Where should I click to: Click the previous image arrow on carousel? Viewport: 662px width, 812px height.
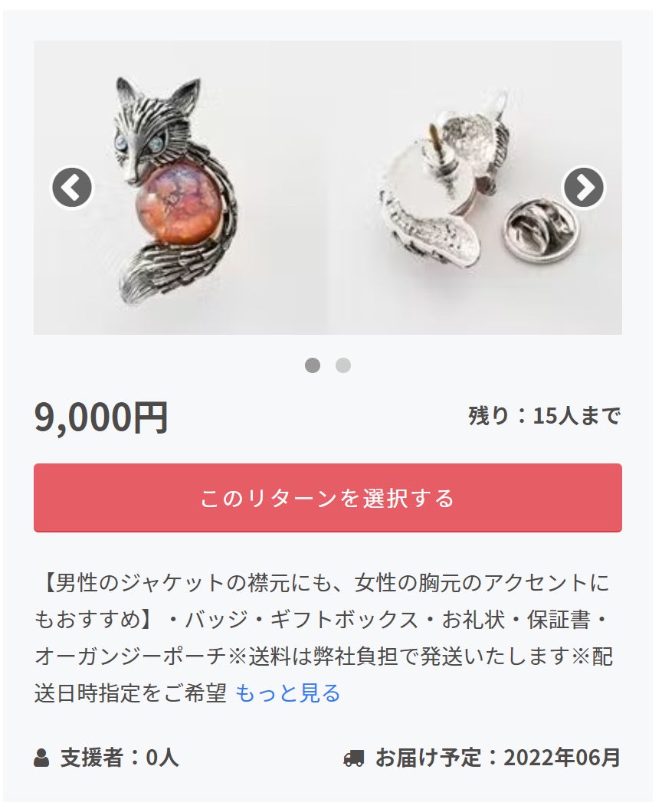coord(72,188)
